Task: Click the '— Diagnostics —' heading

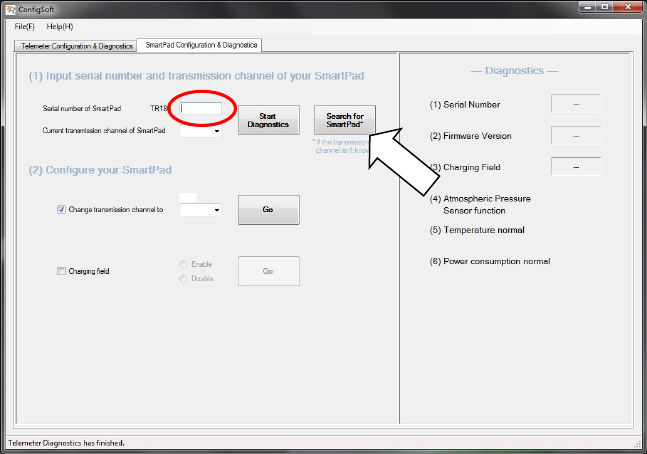Action: (x=514, y=71)
